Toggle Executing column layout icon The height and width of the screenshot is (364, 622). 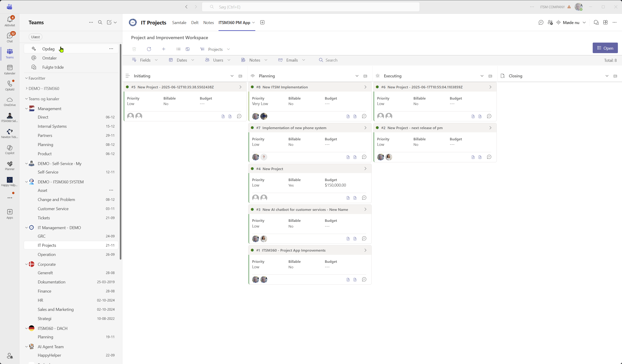point(490,76)
